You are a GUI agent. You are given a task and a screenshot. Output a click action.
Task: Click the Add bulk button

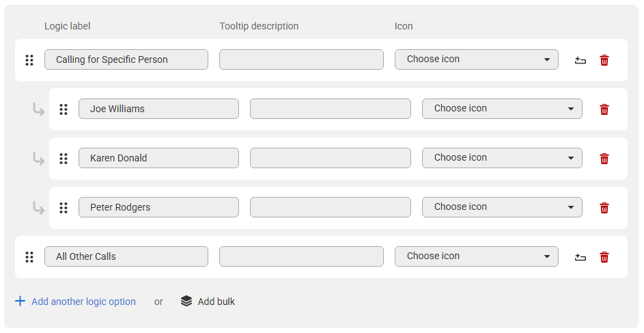pos(208,302)
